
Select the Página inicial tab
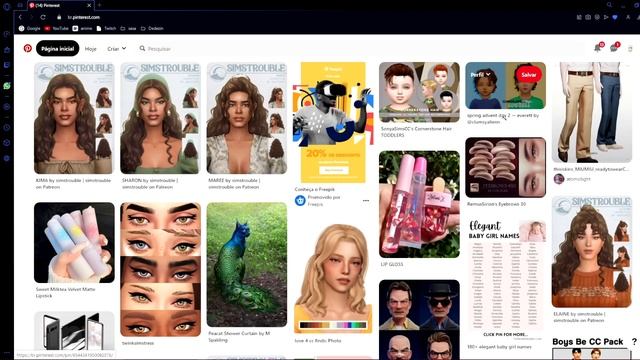58,49
